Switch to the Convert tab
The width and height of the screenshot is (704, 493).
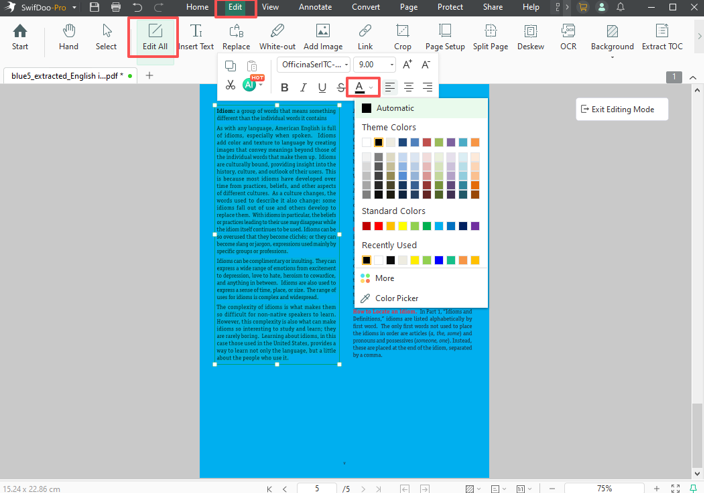[365, 7]
